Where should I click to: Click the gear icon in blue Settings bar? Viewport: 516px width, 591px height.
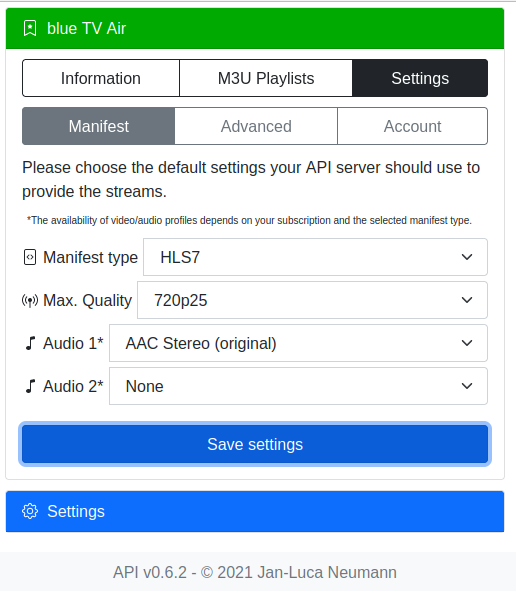30,511
